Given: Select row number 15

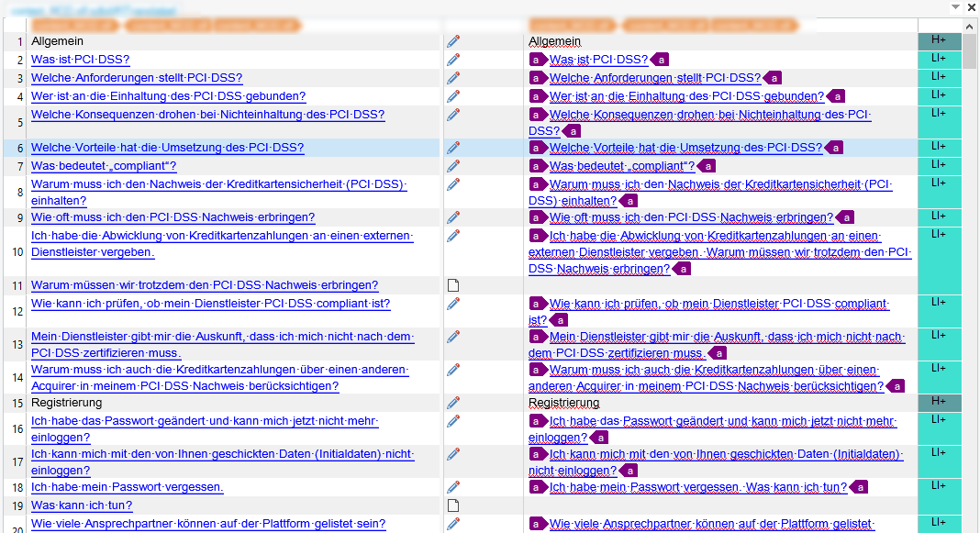Looking at the screenshot, I should [x=17, y=403].
